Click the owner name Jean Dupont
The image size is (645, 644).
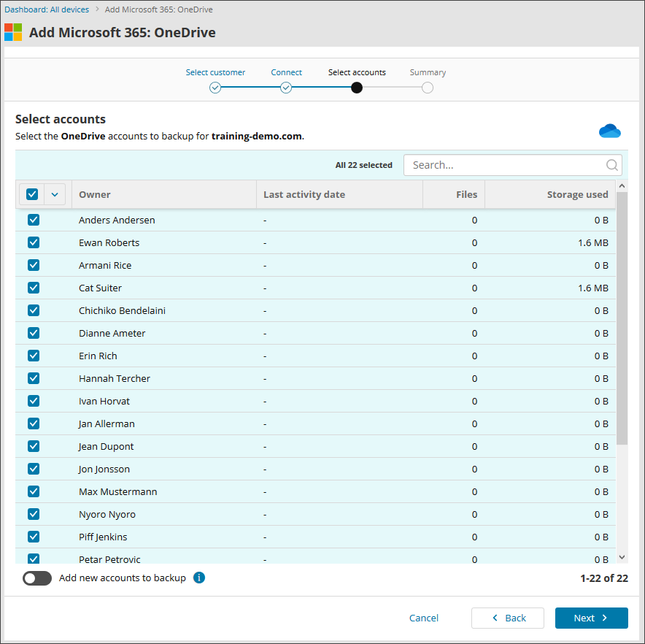point(106,446)
